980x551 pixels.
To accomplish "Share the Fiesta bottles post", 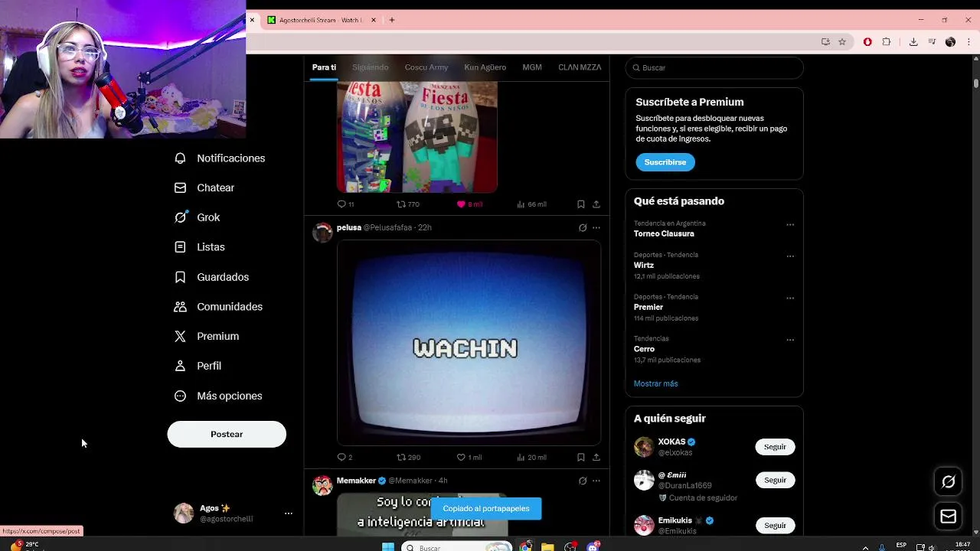I will point(596,204).
